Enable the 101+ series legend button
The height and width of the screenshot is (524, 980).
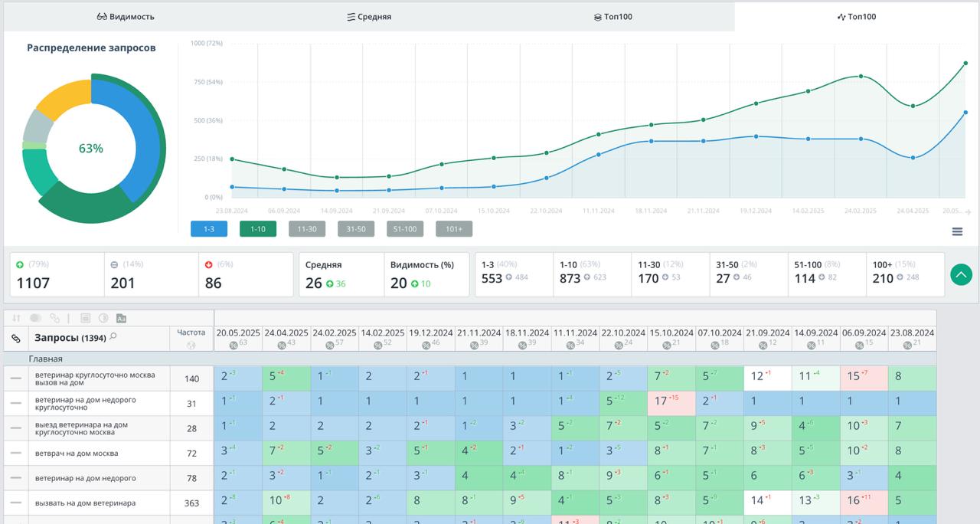click(x=454, y=228)
